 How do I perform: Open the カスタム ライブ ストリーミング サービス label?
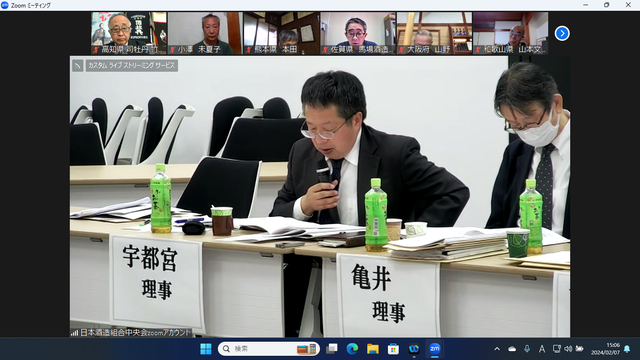click(131, 65)
